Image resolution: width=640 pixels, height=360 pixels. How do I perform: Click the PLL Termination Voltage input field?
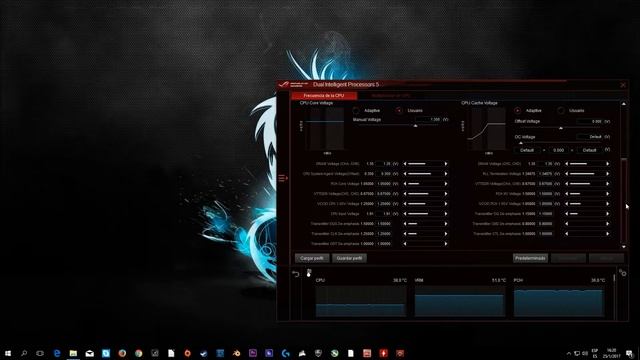pyautogui.click(x=545, y=174)
